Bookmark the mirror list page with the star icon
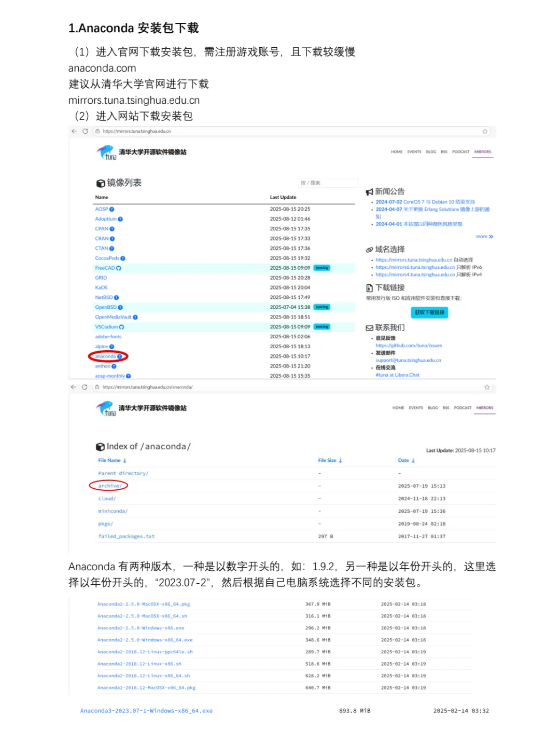560x742 pixels. (485, 131)
